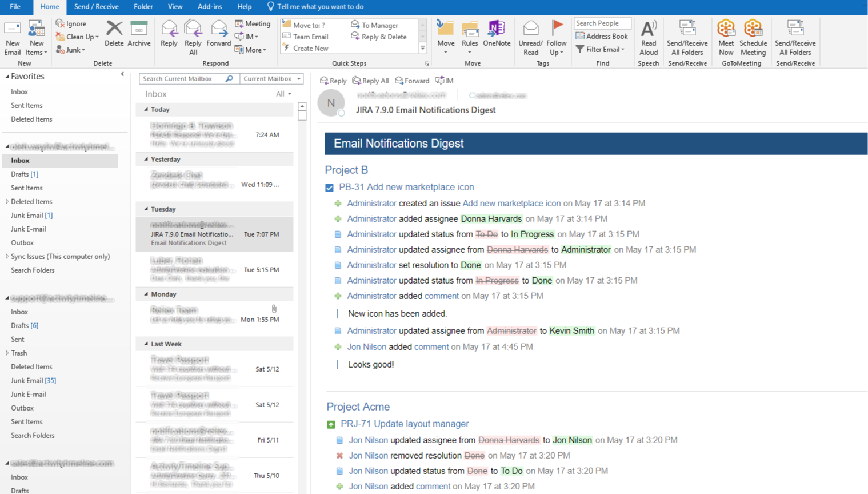Open the Help tab
This screenshot has height=494, width=868.
[245, 7]
